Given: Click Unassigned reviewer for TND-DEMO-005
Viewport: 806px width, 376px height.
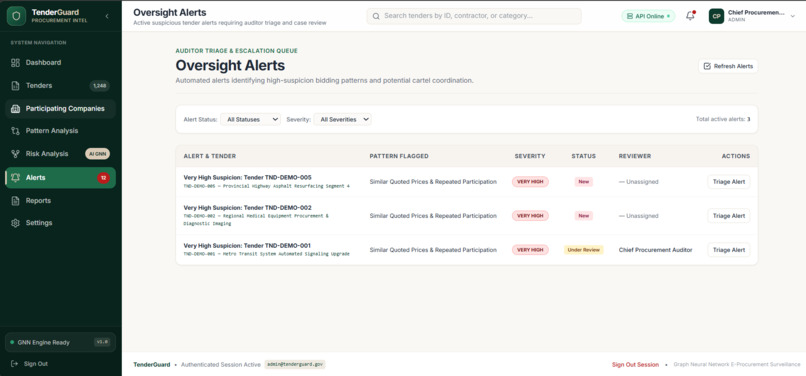Looking at the screenshot, I should point(638,182).
